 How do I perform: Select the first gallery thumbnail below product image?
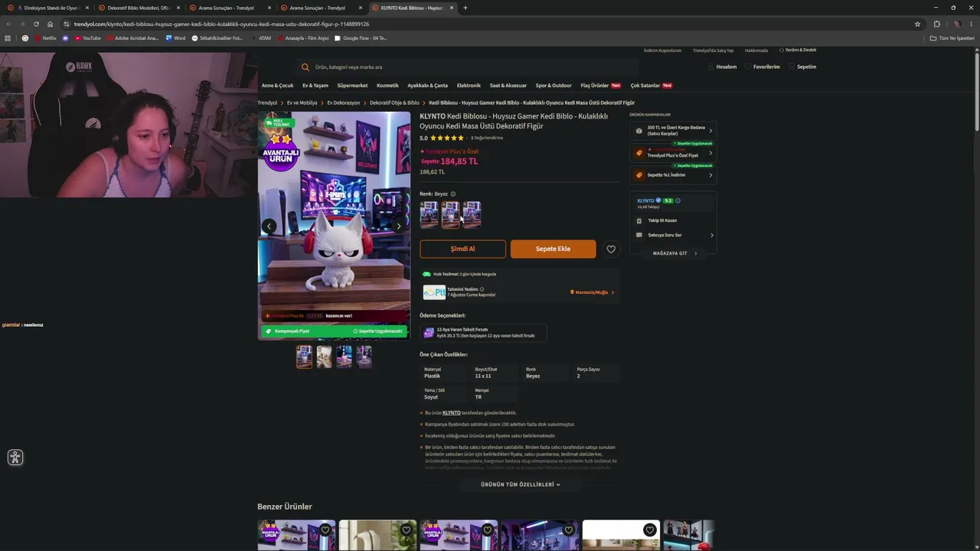(304, 357)
